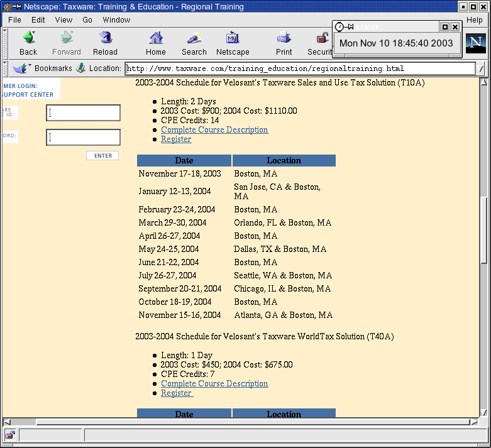491x448 pixels.
Task: Open the Window menu
Action: pos(116,20)
